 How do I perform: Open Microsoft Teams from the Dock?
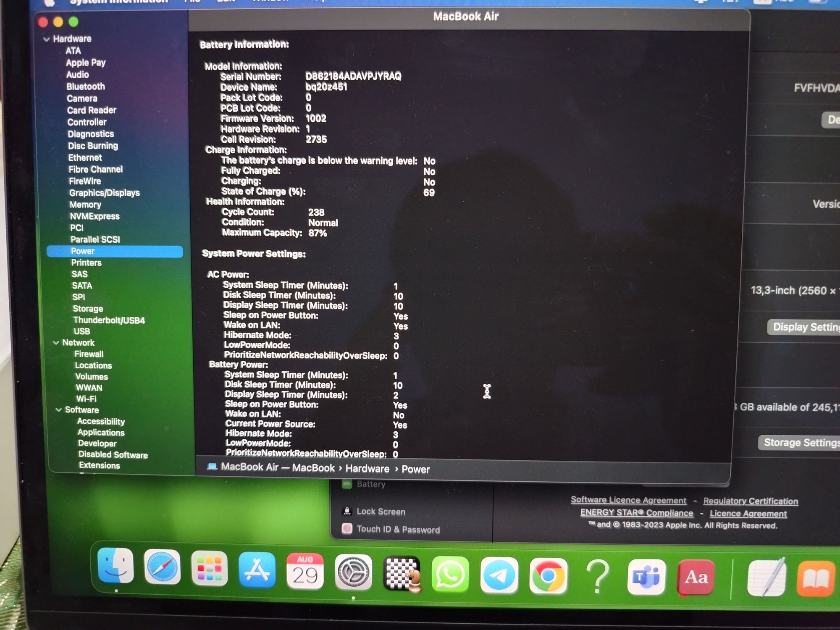click(646, 577)
